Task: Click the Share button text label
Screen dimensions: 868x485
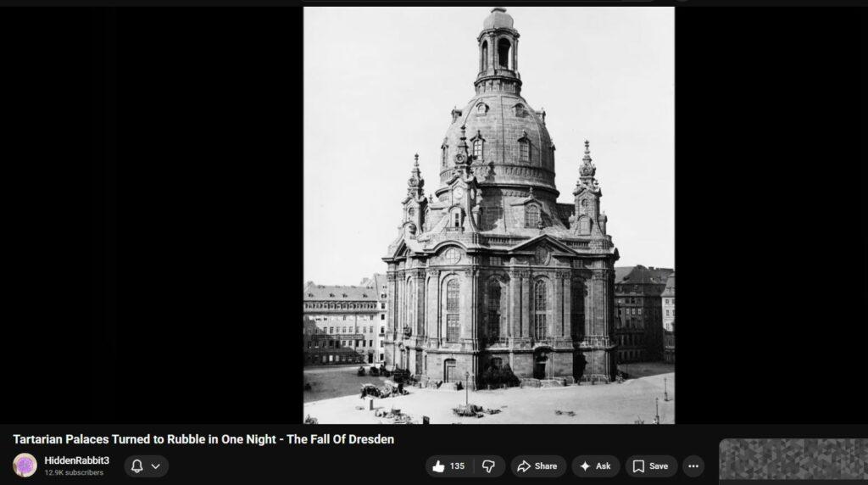Action: pyautogui.click(x=546, y=466)
